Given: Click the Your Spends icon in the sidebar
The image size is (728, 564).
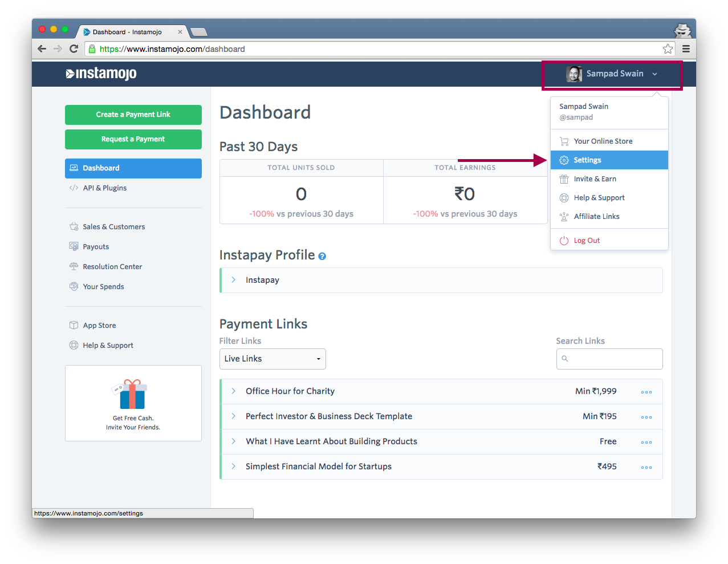Looking at the screenshot, I should [x=74, y=286].
